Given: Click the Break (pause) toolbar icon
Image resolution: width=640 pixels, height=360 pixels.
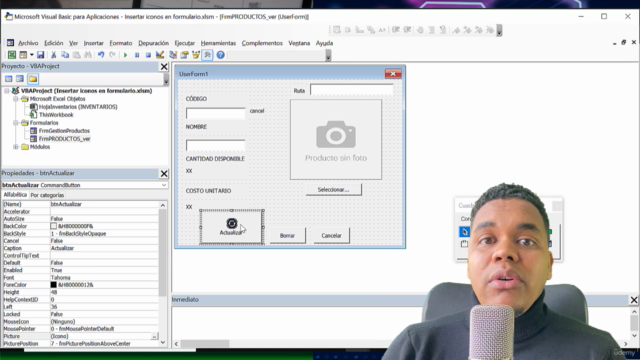Looking at the screenshot, I should tap(137, 55).
